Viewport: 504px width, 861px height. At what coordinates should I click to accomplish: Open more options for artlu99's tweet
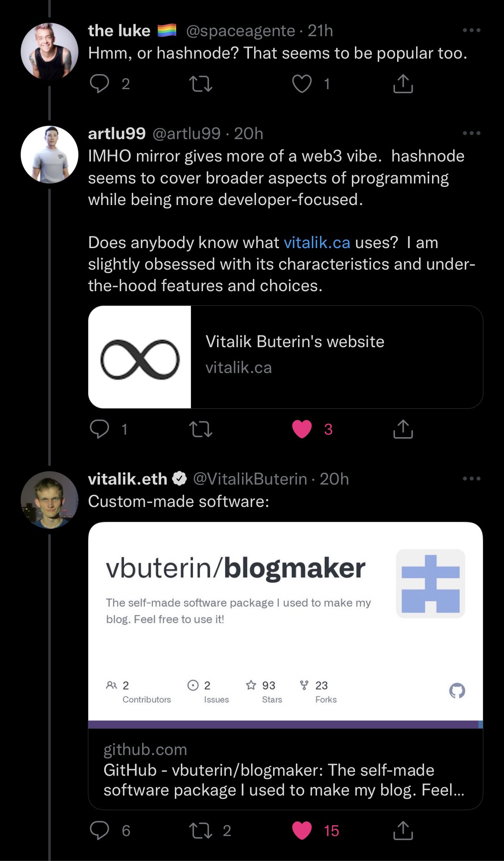click(x=471, y=134)
